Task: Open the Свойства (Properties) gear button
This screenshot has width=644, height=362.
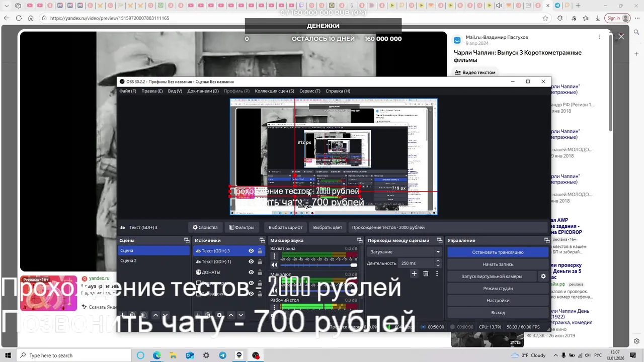Action: point(205,227)
